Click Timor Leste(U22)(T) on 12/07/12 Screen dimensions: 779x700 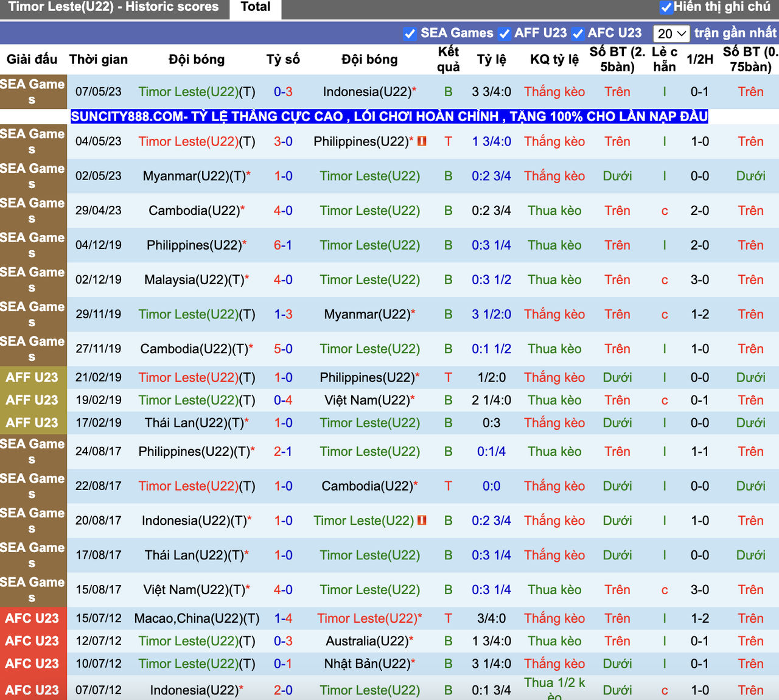click(x=197, y=641)
